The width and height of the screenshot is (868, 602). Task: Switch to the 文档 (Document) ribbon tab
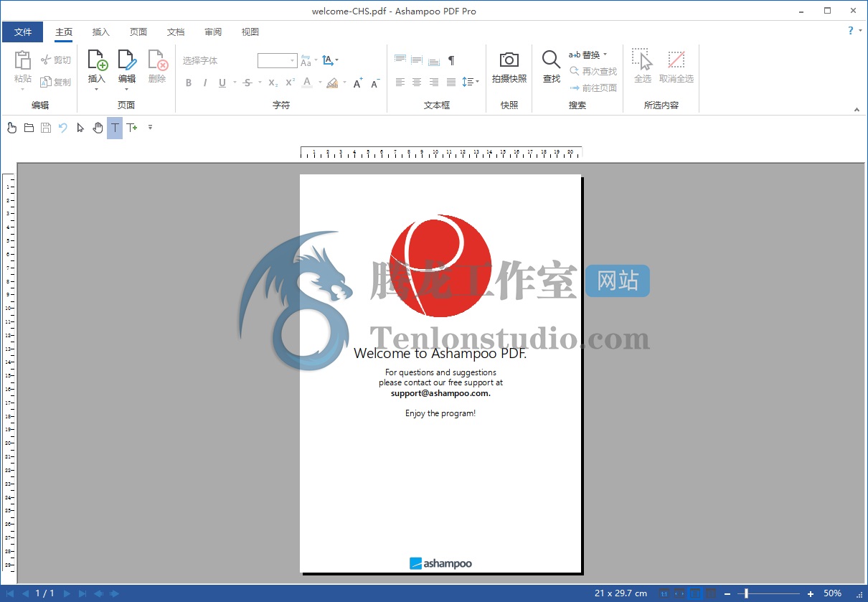click(176, 32)
